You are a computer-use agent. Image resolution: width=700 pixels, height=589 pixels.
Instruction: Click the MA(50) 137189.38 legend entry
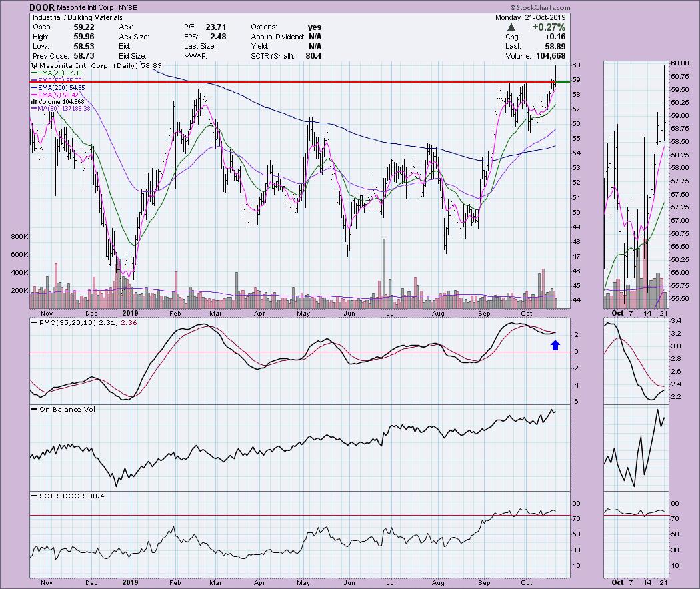61,109
